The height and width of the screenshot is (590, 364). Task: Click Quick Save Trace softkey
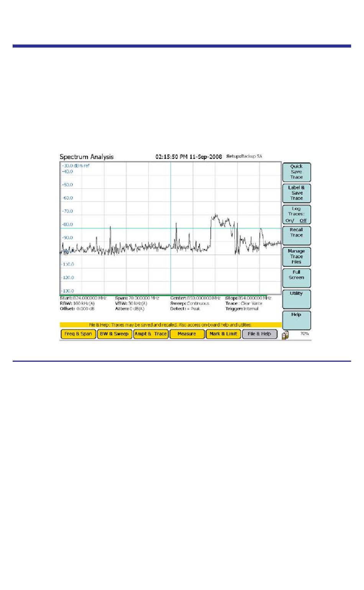click(x=297, y=172)
